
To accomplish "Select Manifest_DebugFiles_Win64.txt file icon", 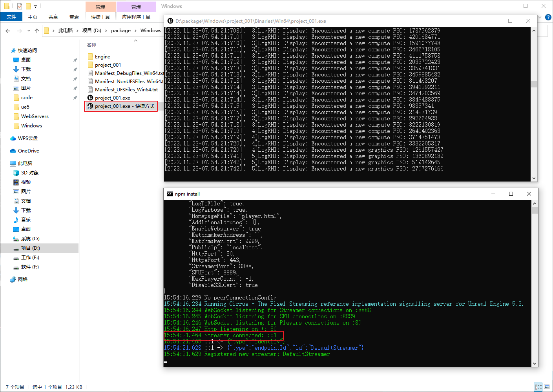I will (x=90, y=73).
